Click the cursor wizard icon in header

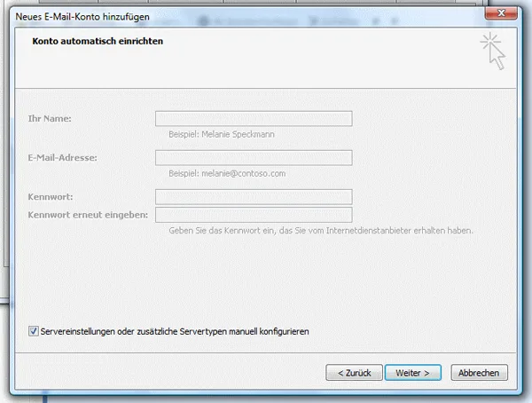[492, 51]
